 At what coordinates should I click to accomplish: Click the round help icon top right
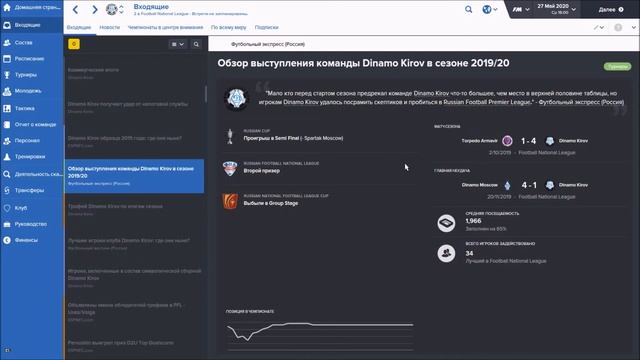(618, 27)
